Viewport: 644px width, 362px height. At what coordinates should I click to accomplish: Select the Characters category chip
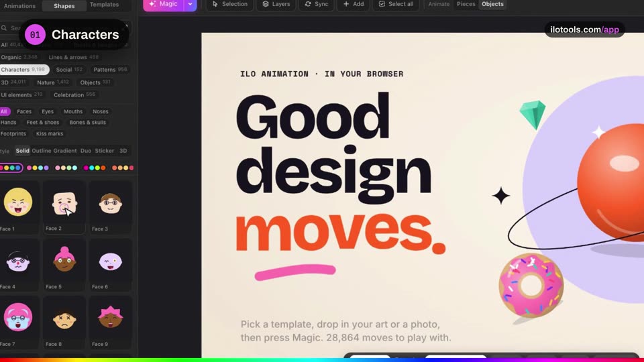pos(23,69)
